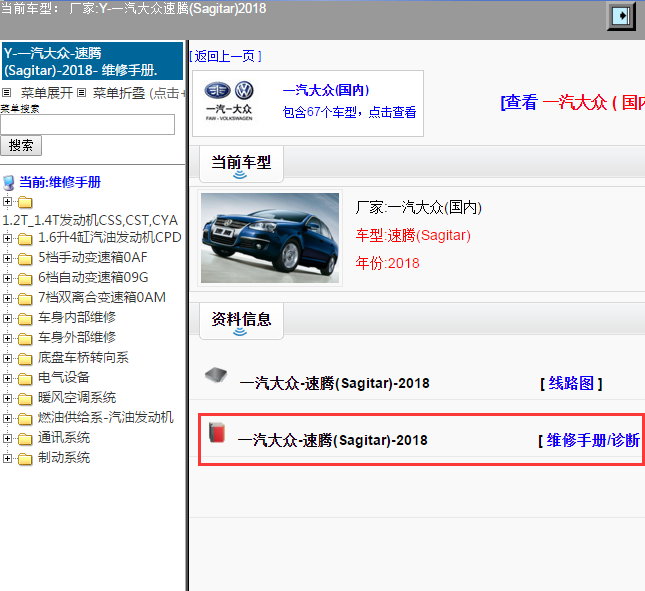Expand the 电气设备 node
The height and width of the screenshot is (591, 645).
click(x=7, y=378)
